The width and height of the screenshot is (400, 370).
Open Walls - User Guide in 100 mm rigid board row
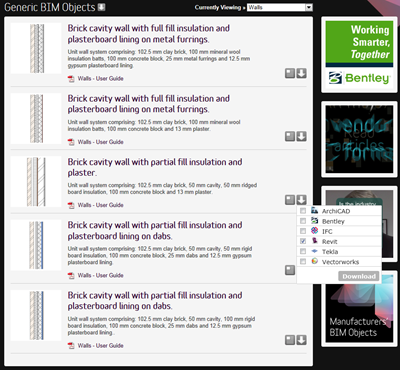(x=100, y=346)
